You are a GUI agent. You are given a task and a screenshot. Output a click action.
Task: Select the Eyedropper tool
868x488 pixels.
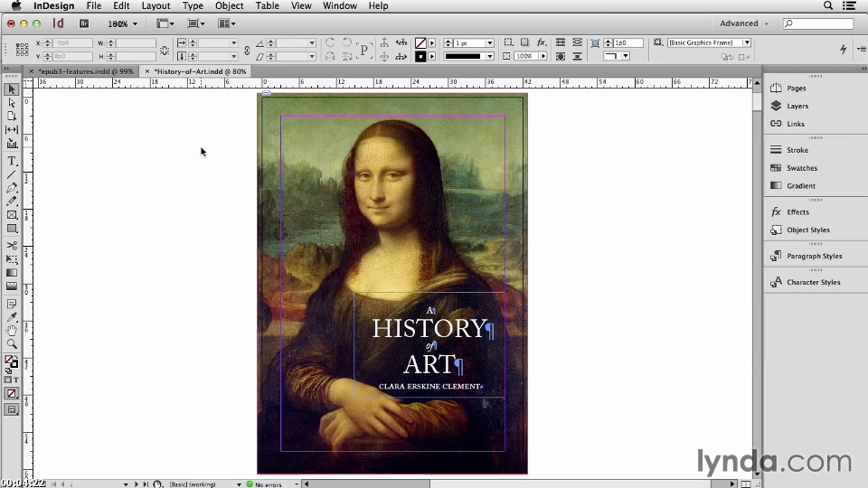(12, 317)
